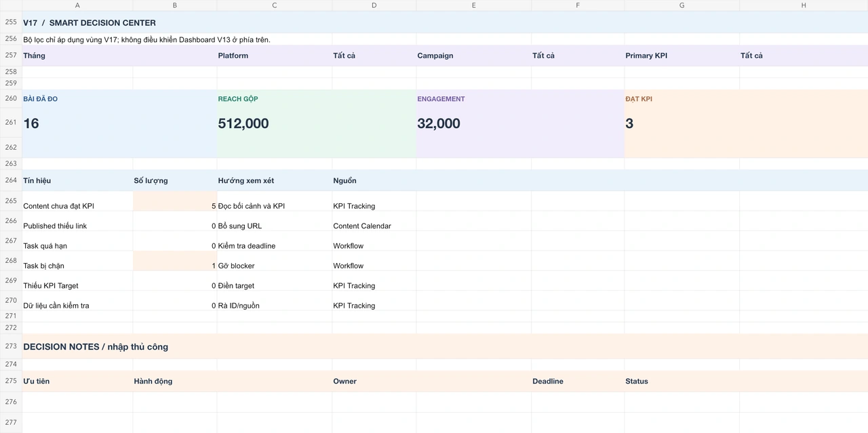
Task: Click the value 3 in ĐẠT KPI card
Action: (x=629, y=123)
